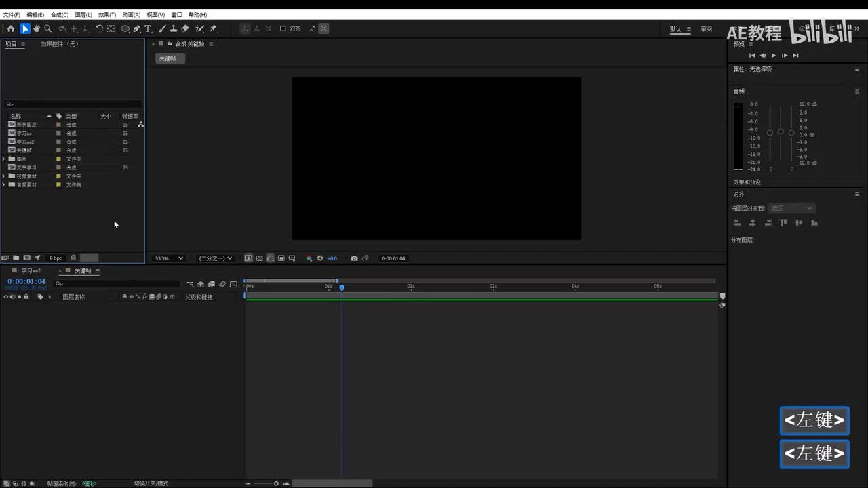Select the Brush tool
Screen dimensions: 868x488
162,28
